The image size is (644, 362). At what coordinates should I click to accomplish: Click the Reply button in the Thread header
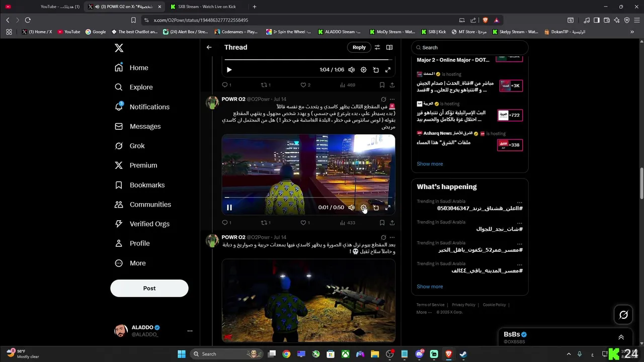pos(359,47)
